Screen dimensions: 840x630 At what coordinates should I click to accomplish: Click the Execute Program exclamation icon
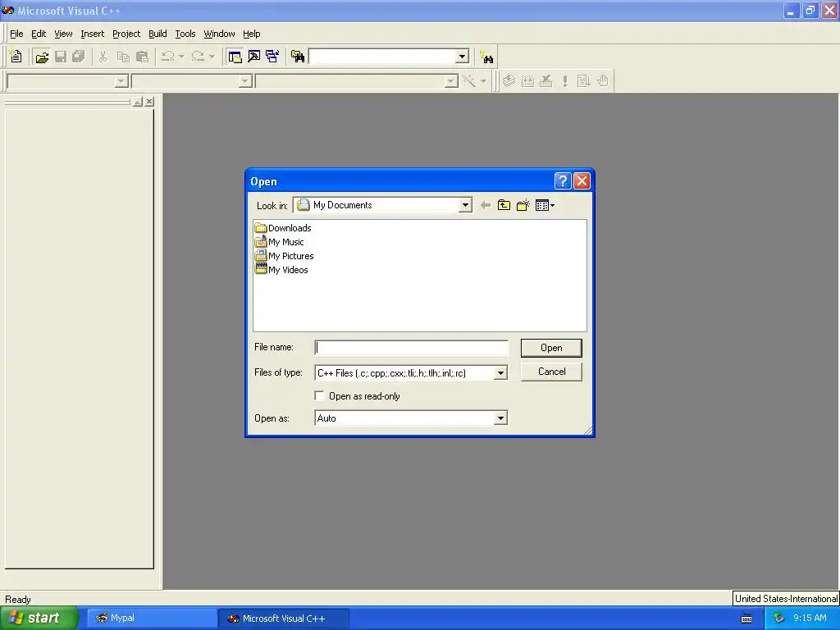[564, 81]
